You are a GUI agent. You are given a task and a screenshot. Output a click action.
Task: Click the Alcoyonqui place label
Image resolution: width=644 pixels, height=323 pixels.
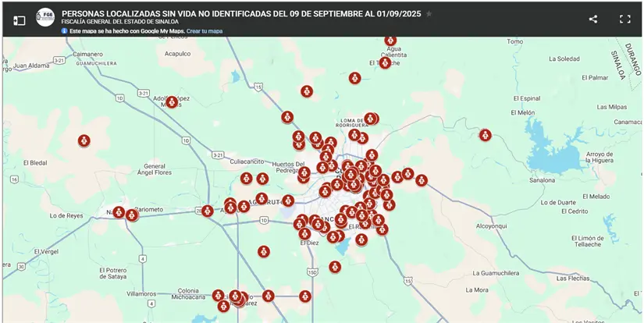click(x=491, y=226)
